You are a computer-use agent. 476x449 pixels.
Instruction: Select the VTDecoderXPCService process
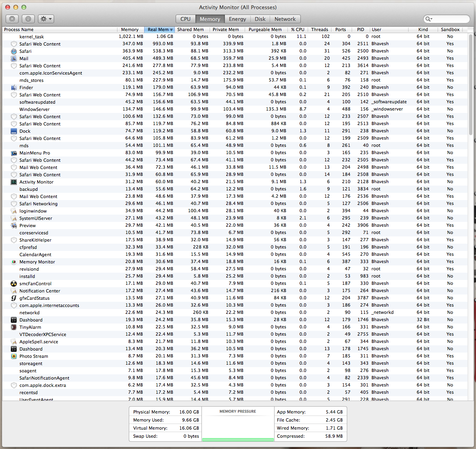[235, 334]
